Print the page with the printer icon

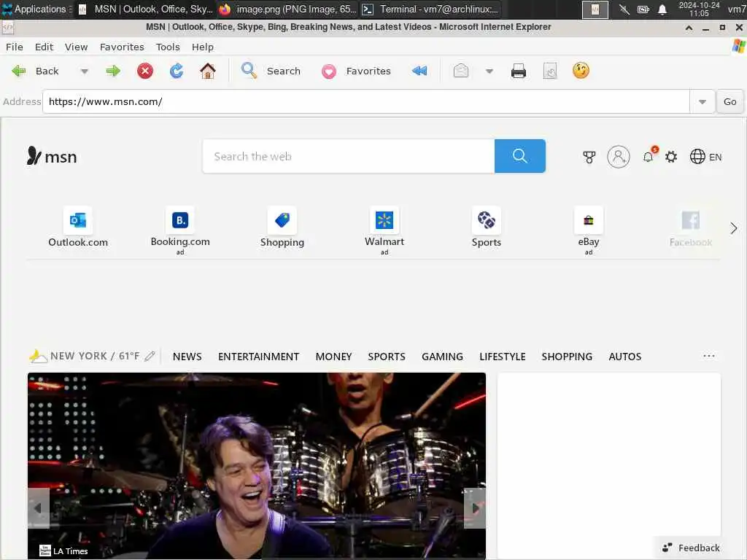pos(519,71)
